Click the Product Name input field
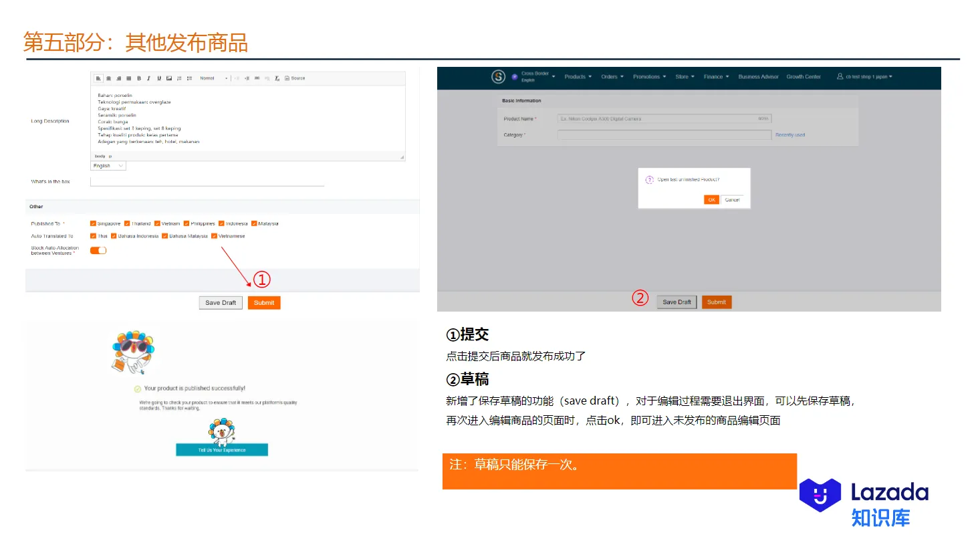The height and width of the screenshot is (551, 980). pyautogui.click(x=662, y=118)
